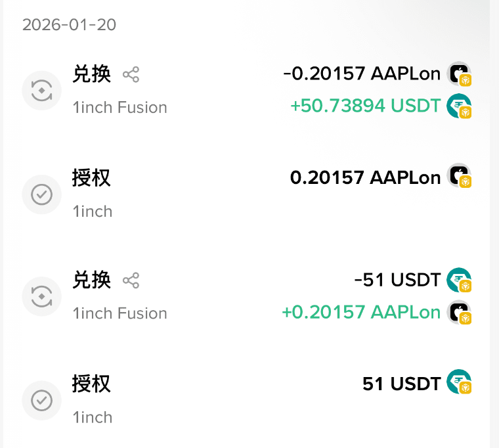This screenshot has height=448, width=499.
Task: Tap the swap icon of the AAPLon-to-USDT exchange
Action: [41, 91]
